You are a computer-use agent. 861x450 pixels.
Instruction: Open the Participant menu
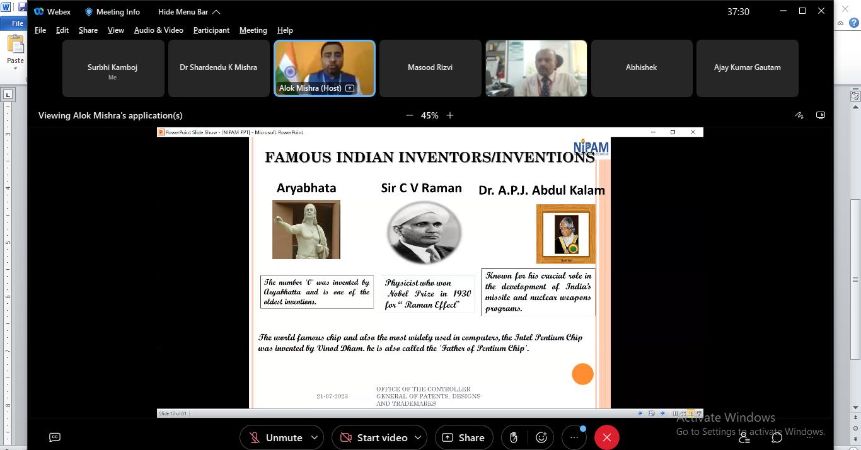pos(211,31)
